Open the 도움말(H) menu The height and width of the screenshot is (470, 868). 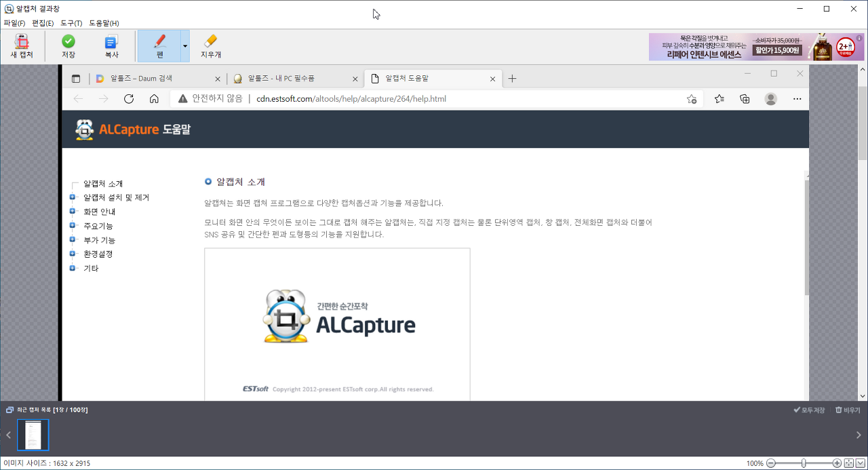104,23
